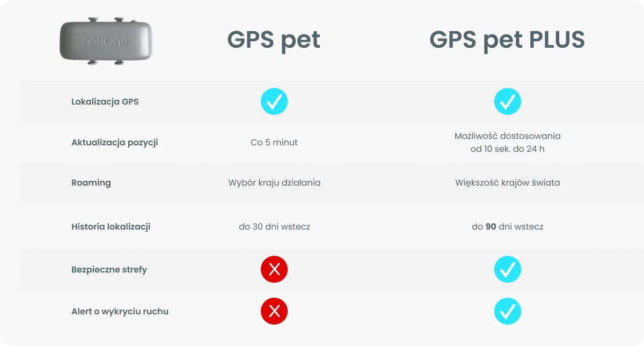Click GPS pet checkmark for Lokalizacja GPS
The image size is (644, 346).
pyautogui.click(x=274, y=101)
